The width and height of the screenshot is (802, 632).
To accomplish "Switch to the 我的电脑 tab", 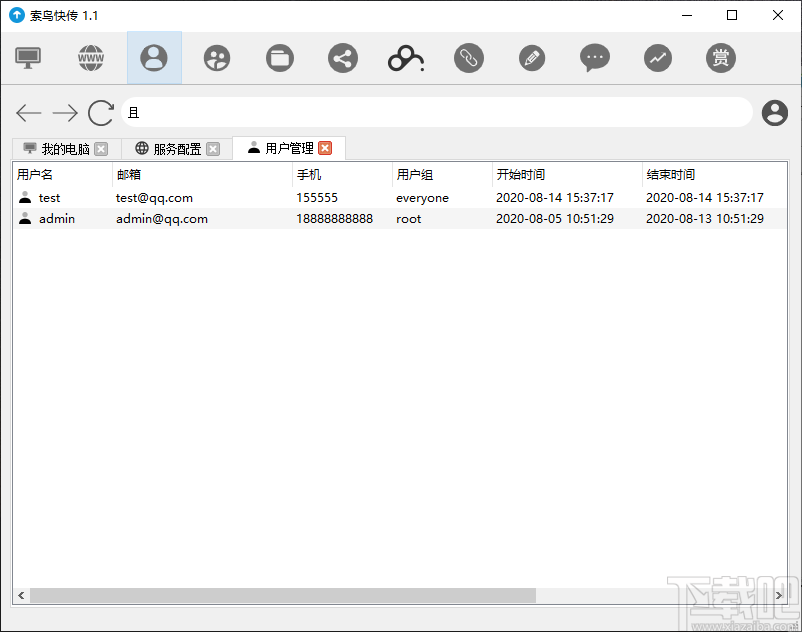I will point(65,149).
